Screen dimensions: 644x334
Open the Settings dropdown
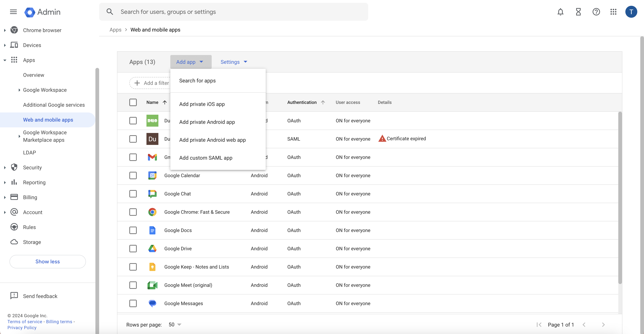(x=233, y=62)
